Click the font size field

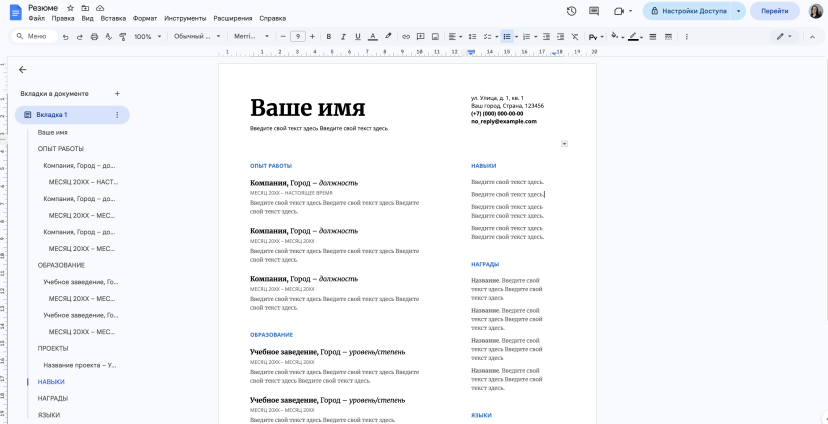point(298,36)
